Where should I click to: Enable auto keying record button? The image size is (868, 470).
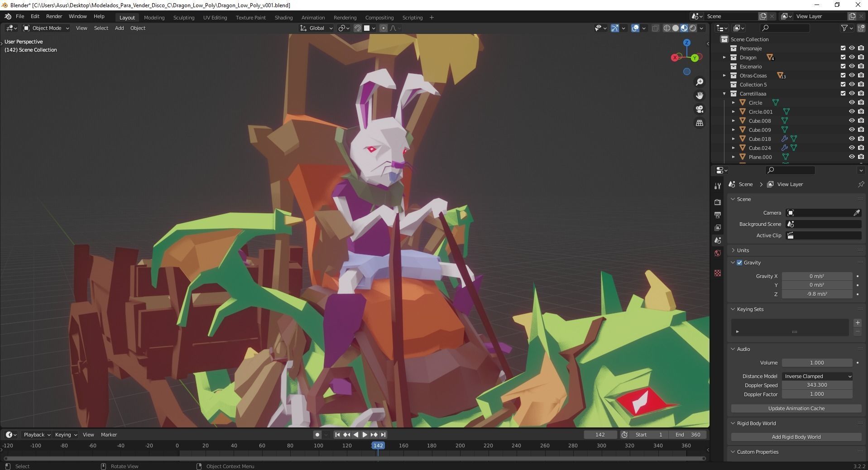tap(317, 435)
